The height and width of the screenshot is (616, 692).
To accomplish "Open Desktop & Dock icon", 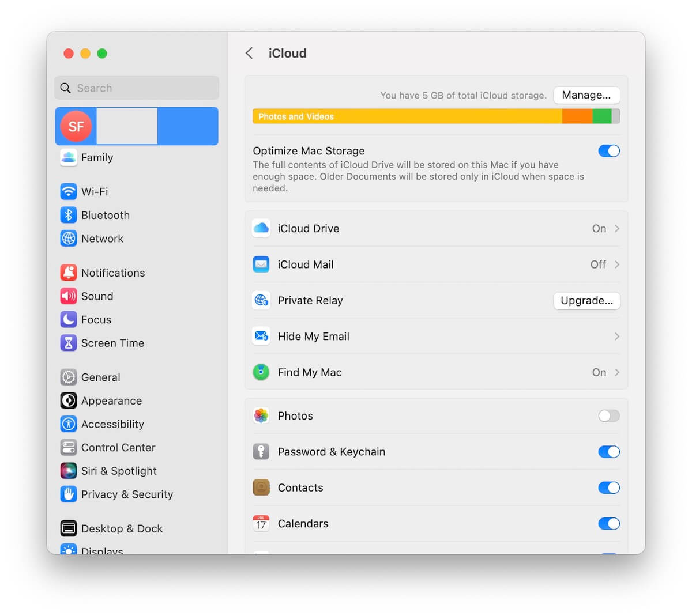I will click(x=69, y=528).
